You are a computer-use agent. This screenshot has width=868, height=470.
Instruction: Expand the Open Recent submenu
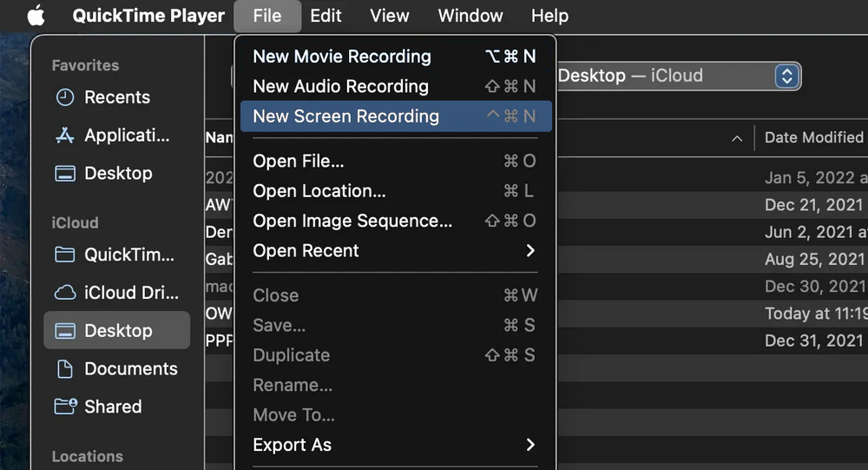396,250
